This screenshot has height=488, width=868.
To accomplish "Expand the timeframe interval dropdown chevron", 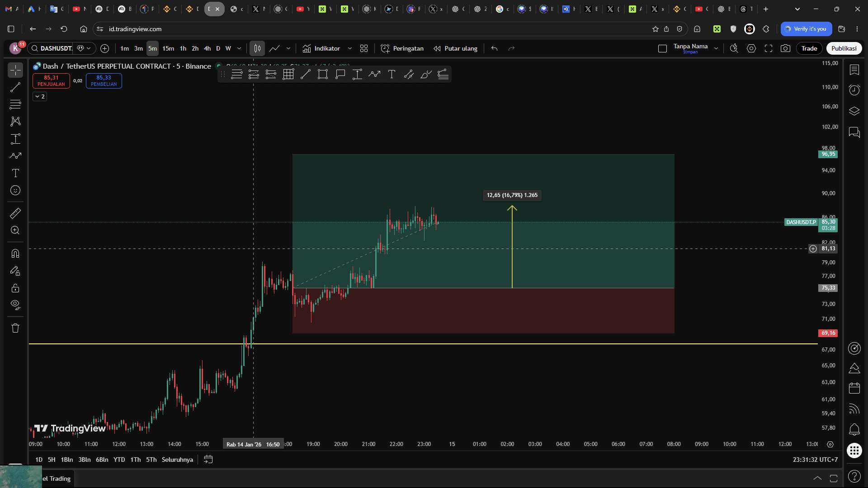I will 239,48.
